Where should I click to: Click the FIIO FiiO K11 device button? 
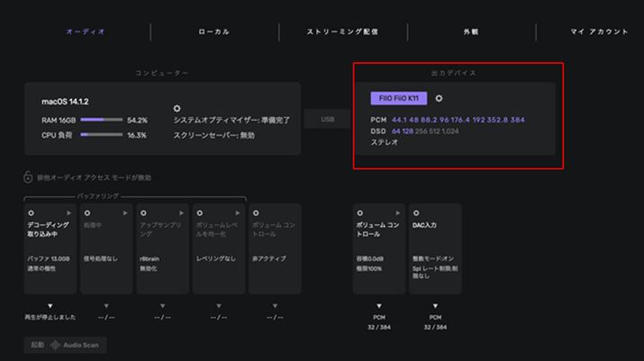[x=398, y=99]
